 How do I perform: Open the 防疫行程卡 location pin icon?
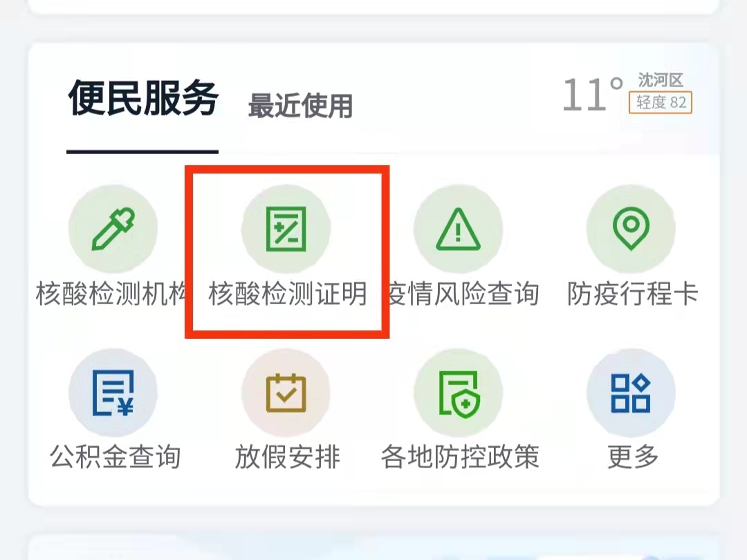631,229
